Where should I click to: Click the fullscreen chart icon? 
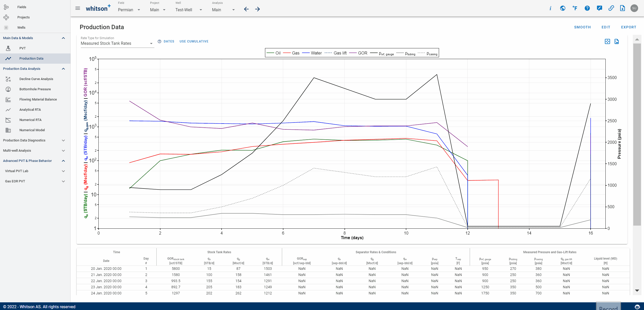[x=607, y=41]
